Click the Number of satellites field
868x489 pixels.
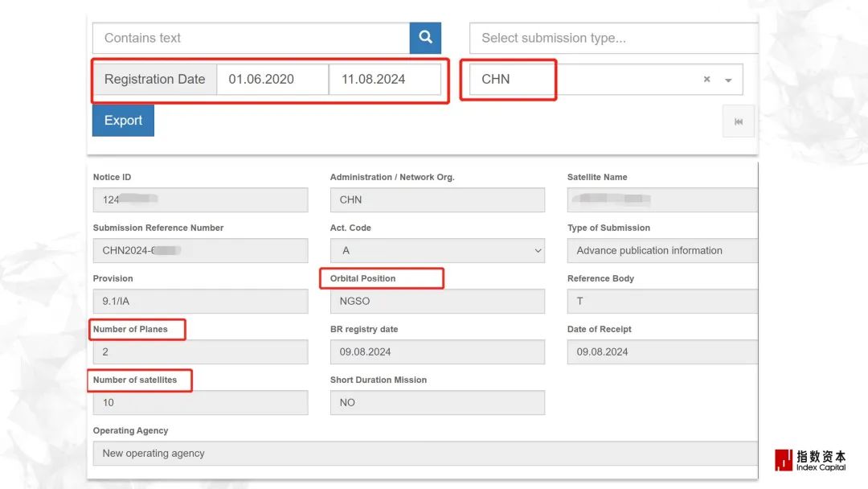(x=200, y=403)
